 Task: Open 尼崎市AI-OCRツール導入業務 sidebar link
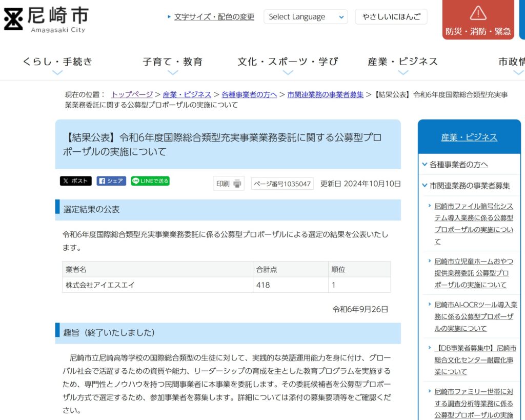point(474,316)
